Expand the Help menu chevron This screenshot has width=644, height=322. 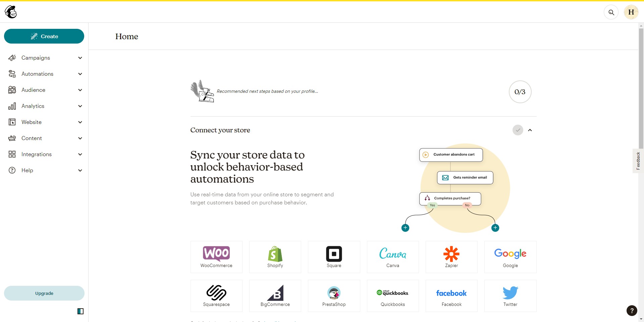(x=80, y=171)
